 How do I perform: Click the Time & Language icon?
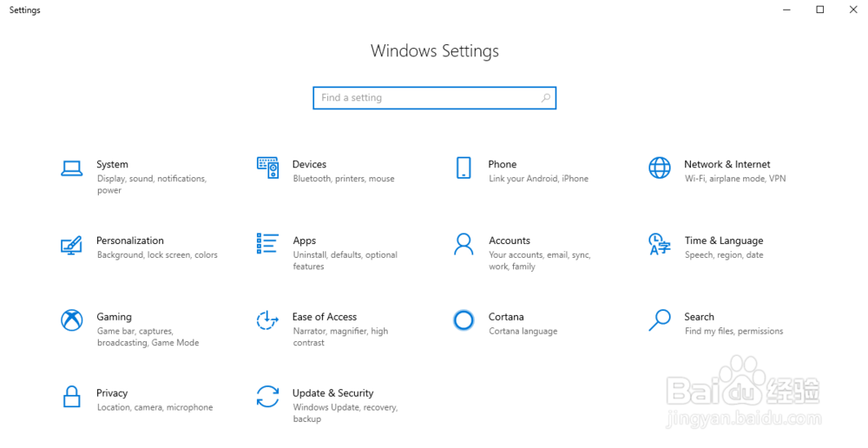click(x=660, y=244)
